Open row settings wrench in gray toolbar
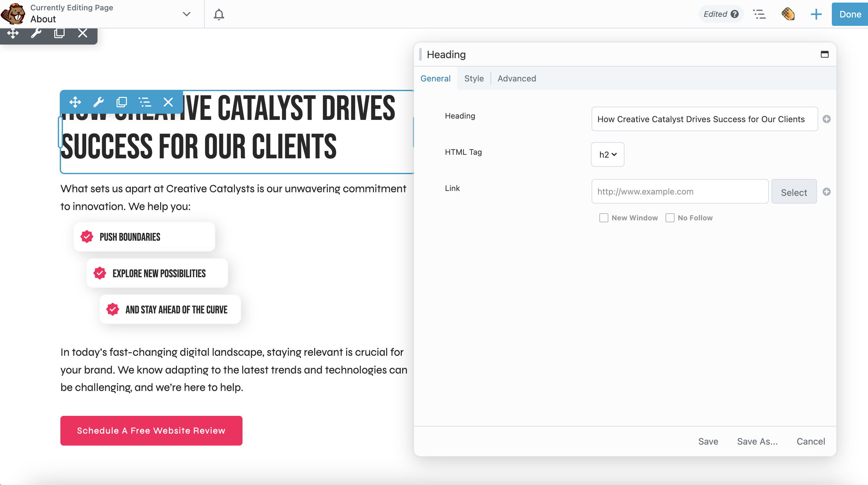This screenshot has height=485, width=868. tap(36, 33)
